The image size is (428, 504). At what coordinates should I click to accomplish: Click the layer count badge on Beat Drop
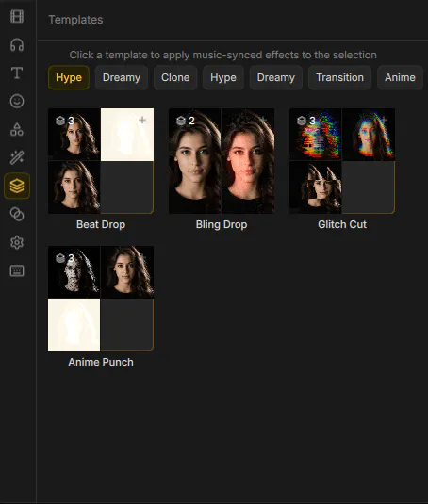(65, 121)
